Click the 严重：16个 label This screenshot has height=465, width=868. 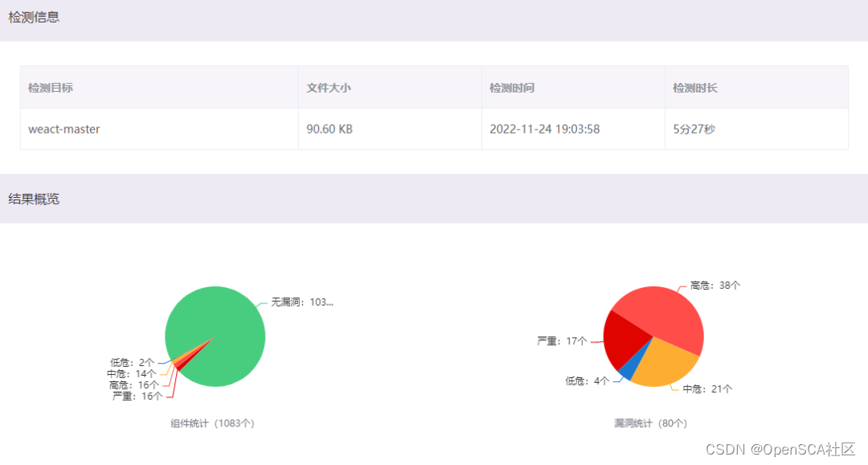coord(137,396)
